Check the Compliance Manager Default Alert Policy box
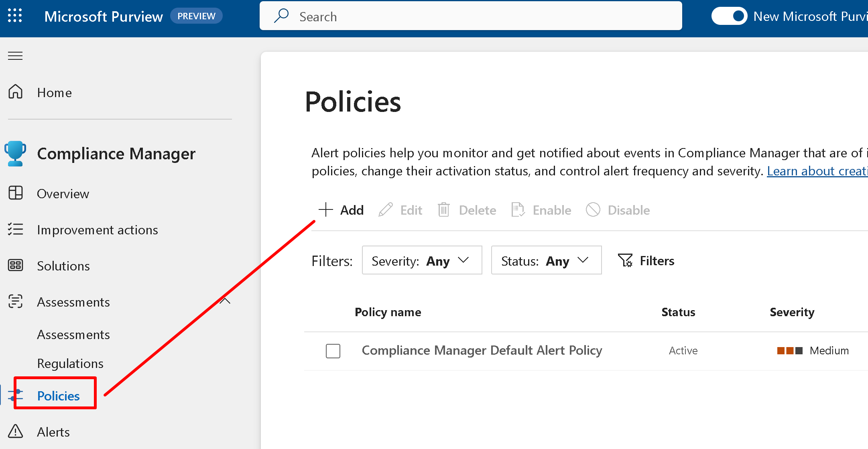 pos(333,351)
